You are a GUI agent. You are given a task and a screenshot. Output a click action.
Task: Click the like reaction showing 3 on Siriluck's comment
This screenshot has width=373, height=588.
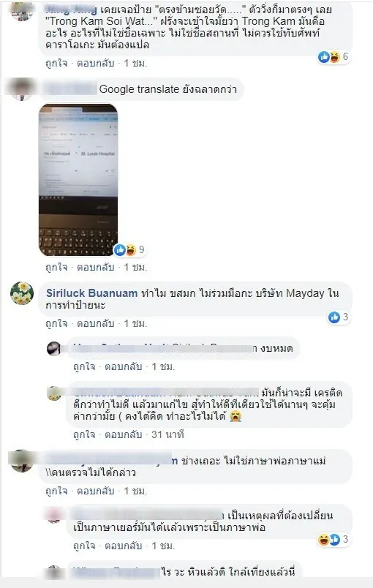click(x=339, y=317)
